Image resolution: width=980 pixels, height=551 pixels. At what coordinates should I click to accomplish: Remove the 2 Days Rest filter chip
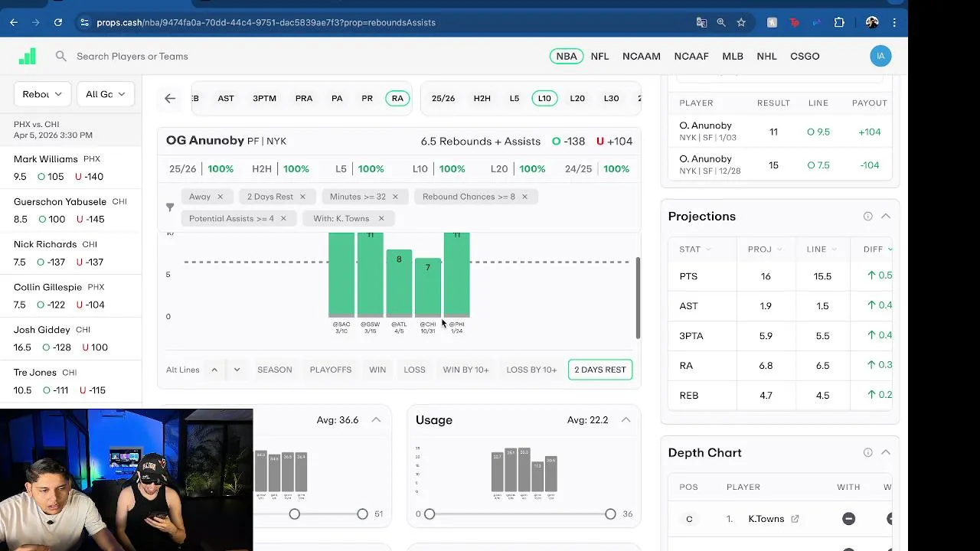pyautogui.click(x=302, y=197)
